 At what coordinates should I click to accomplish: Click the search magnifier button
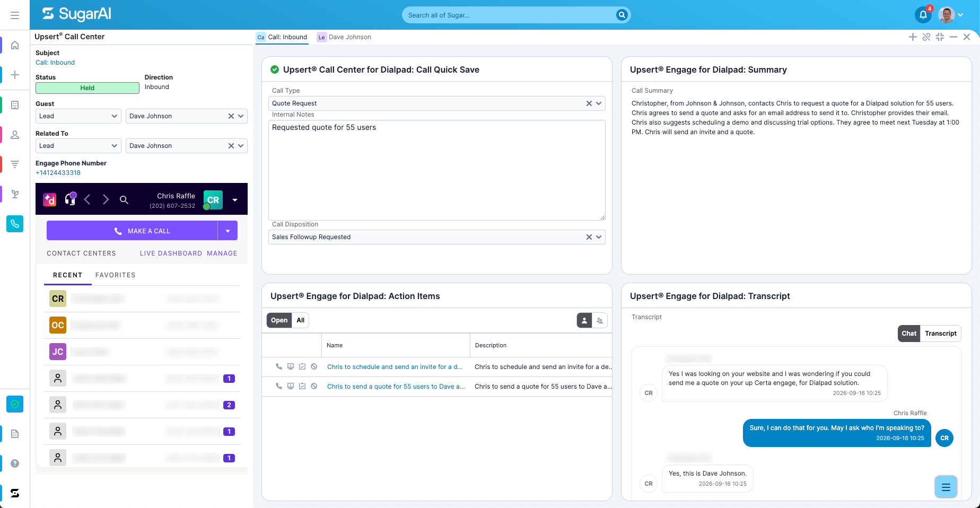click(622, 15)
